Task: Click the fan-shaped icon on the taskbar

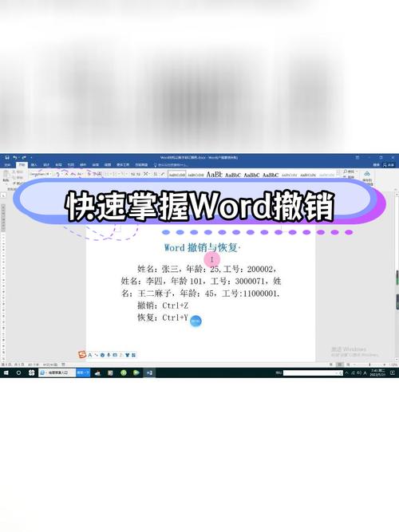Action: (x=32, y=372)
